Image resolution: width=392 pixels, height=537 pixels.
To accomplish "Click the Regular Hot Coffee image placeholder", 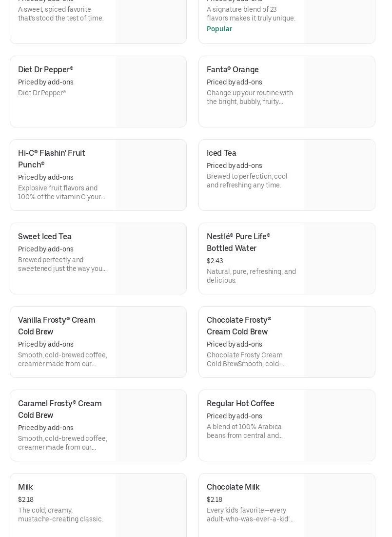I will (x=340, y=426).
